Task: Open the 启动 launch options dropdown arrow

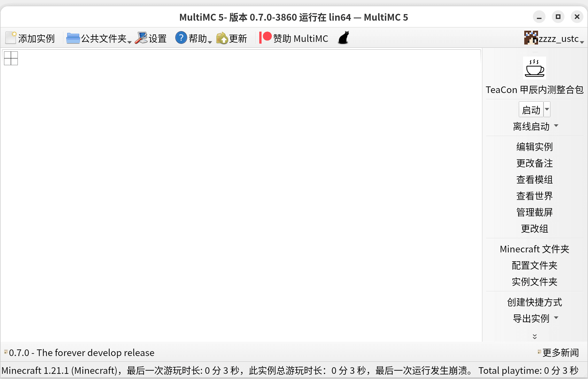Action: 547,109
